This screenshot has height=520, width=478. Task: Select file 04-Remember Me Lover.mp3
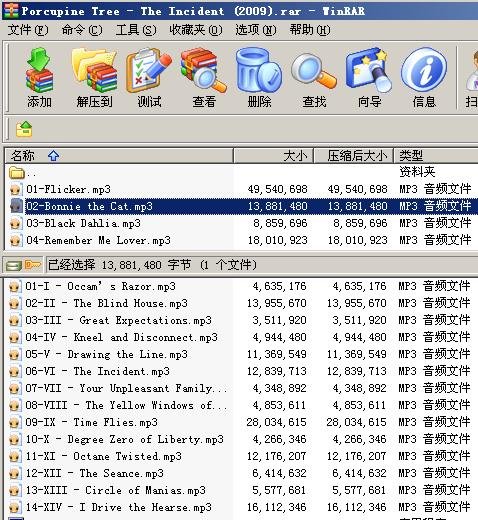click(x=98, y=241)
